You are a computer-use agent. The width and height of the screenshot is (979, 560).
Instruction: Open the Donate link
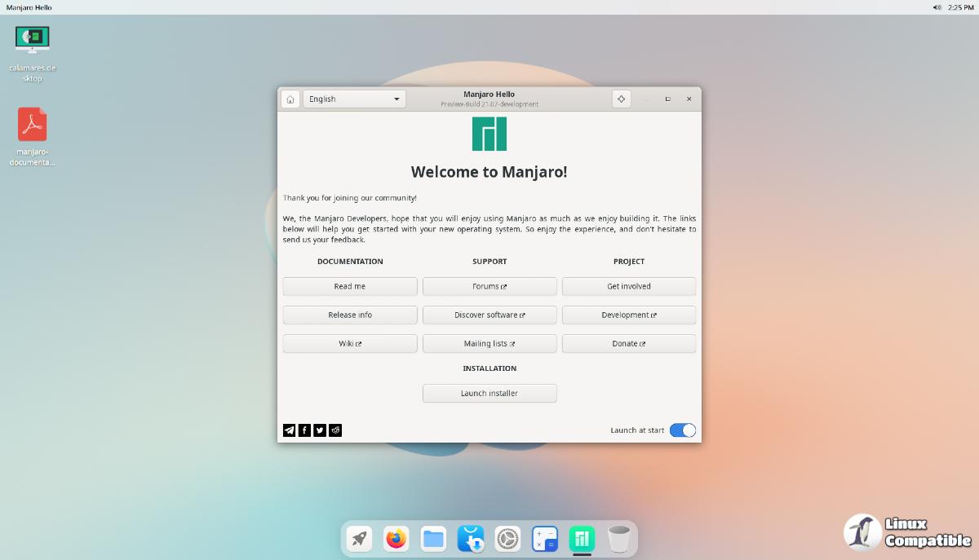629,344
